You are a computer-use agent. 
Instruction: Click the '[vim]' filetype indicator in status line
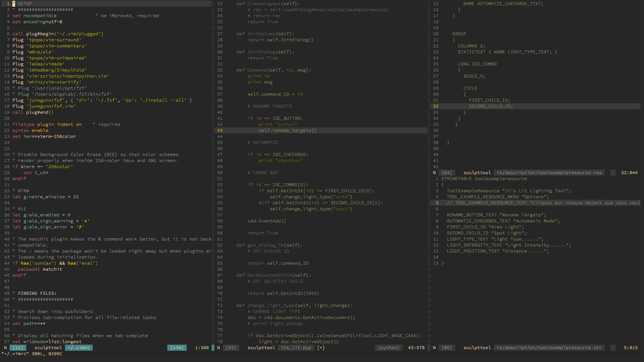(x=177, y=348)
